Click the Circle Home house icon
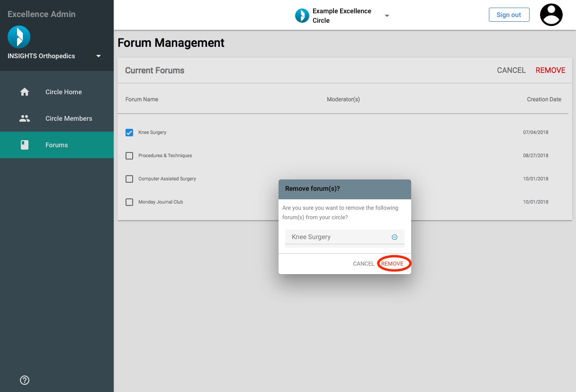Image resolution: width=576 pixels, height=392 pixels. click(25, 92)
